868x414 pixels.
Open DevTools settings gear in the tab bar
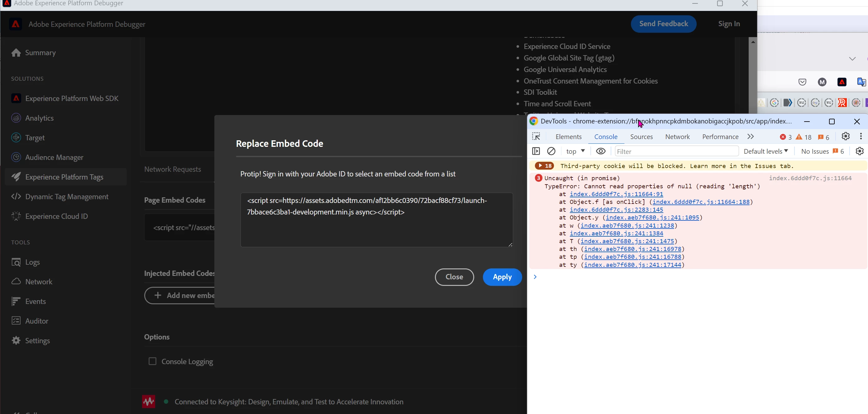coord(846,136)
